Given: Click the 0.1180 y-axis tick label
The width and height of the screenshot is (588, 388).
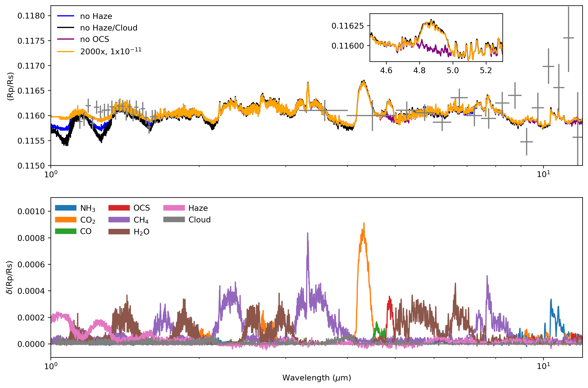Looking at the screenshot, I should 31,16.
